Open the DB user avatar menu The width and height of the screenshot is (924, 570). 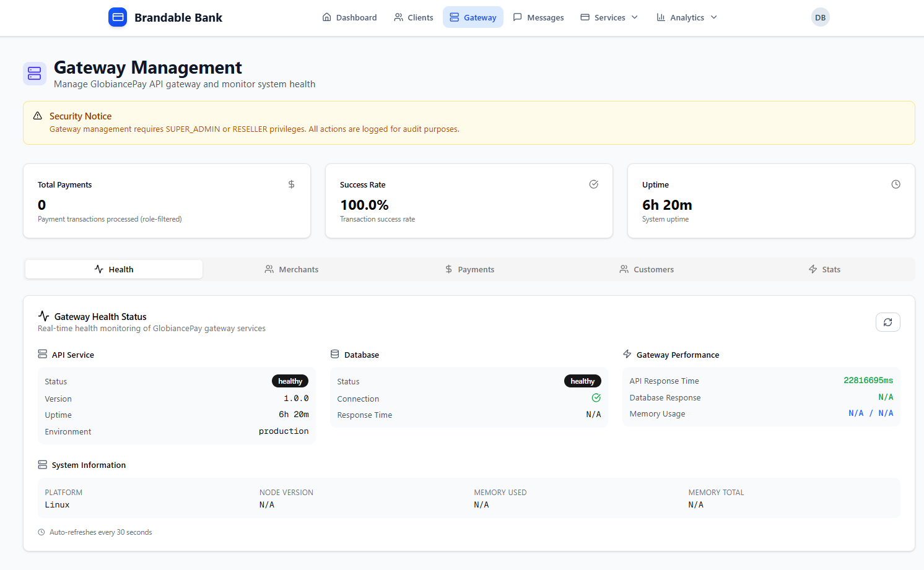[x=820, y=17]
